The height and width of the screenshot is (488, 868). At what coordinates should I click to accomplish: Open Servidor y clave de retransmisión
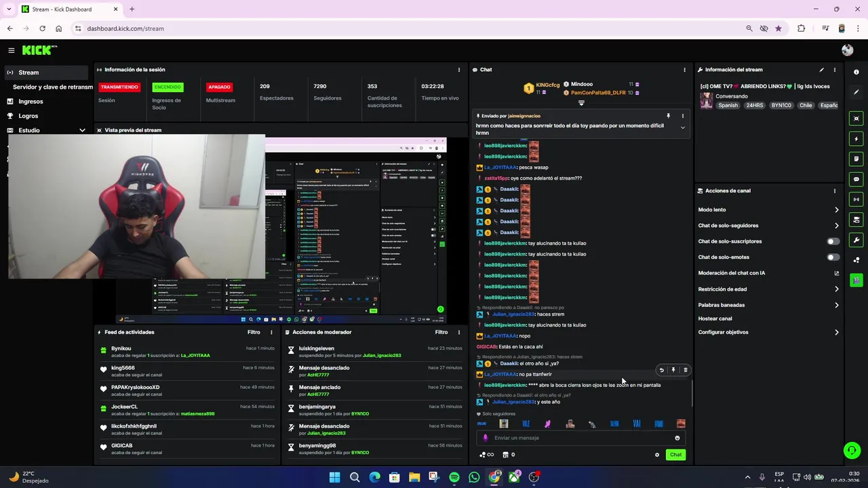pos(52,87)
